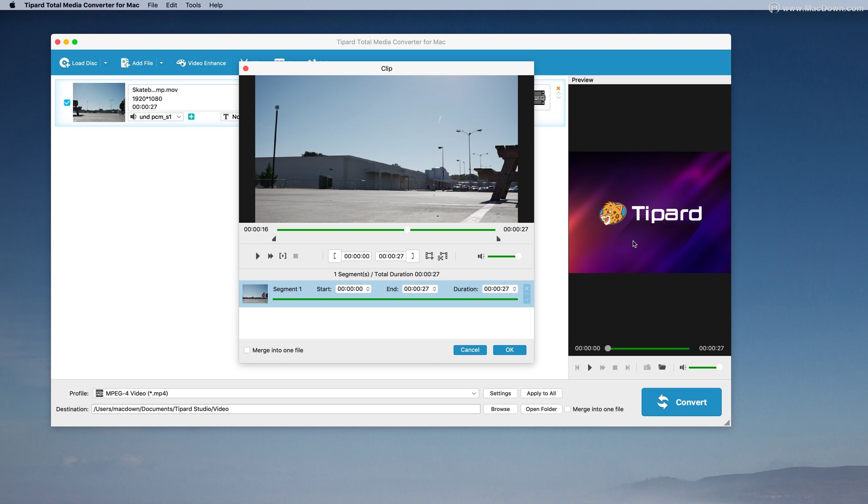Enable the Merge into one file checkbox in Clip dialog
Viewport: 868px width, 504px height.
[x=247, y=350]
